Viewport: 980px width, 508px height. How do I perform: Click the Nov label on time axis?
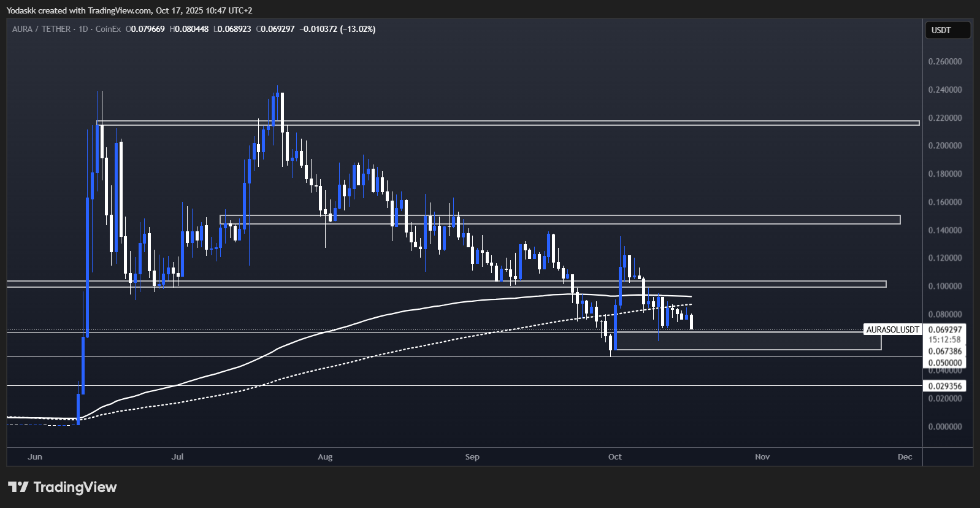coord(762,456)
